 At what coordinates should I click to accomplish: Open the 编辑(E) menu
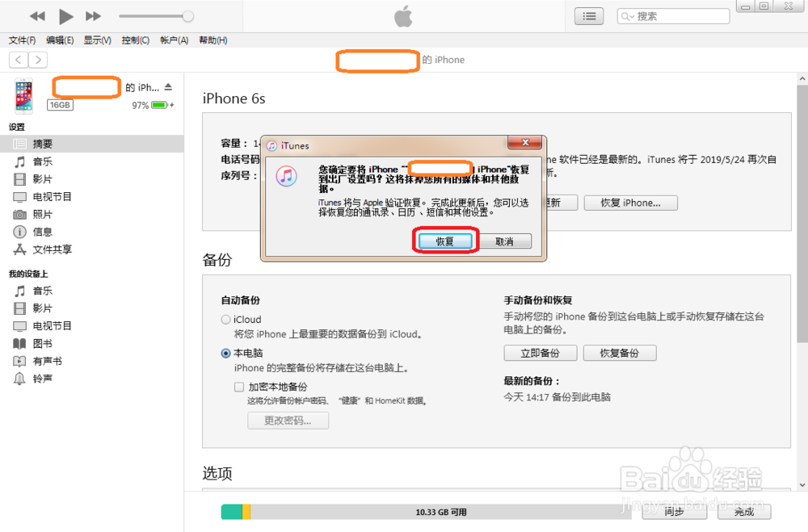tap(60, 40)
